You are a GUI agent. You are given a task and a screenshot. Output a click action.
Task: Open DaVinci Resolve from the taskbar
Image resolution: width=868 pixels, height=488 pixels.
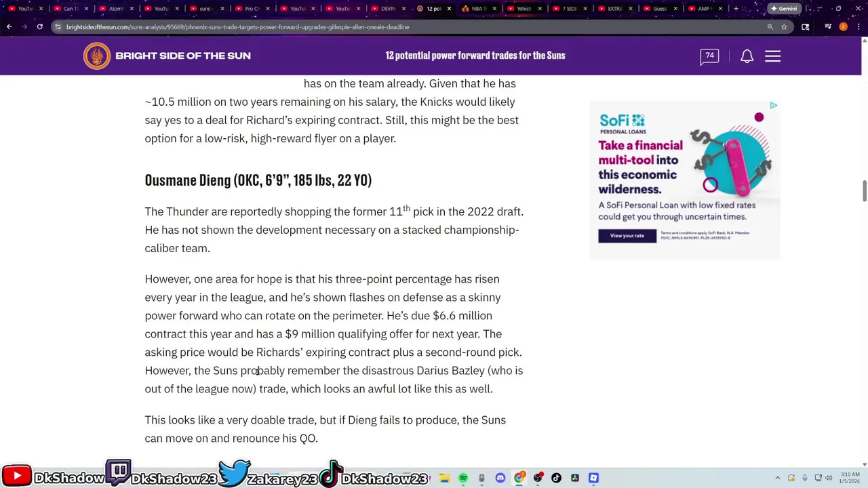[x=575, y=478]
